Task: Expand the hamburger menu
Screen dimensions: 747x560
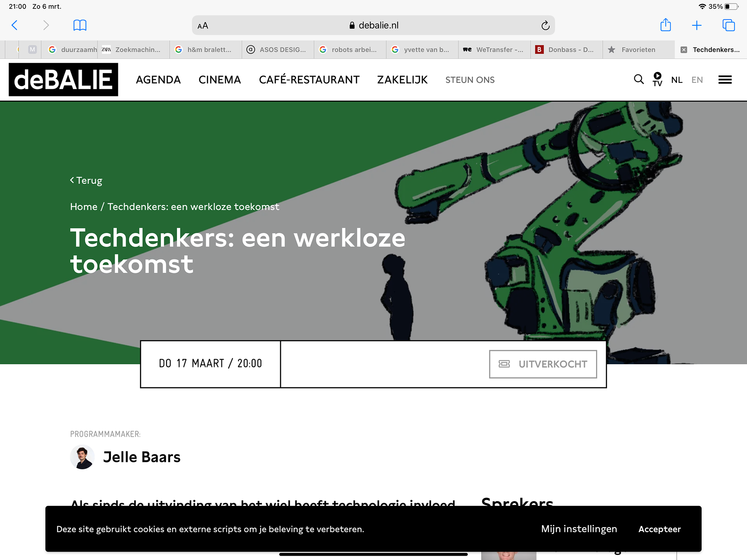Action: [x=725, y=80]
